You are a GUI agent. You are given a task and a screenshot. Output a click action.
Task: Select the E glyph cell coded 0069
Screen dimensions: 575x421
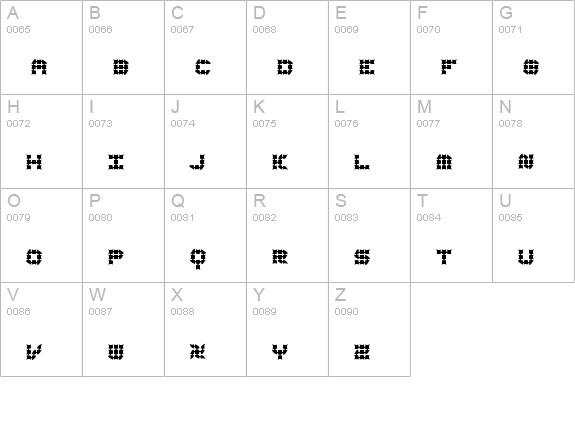[x=369, y=47]
